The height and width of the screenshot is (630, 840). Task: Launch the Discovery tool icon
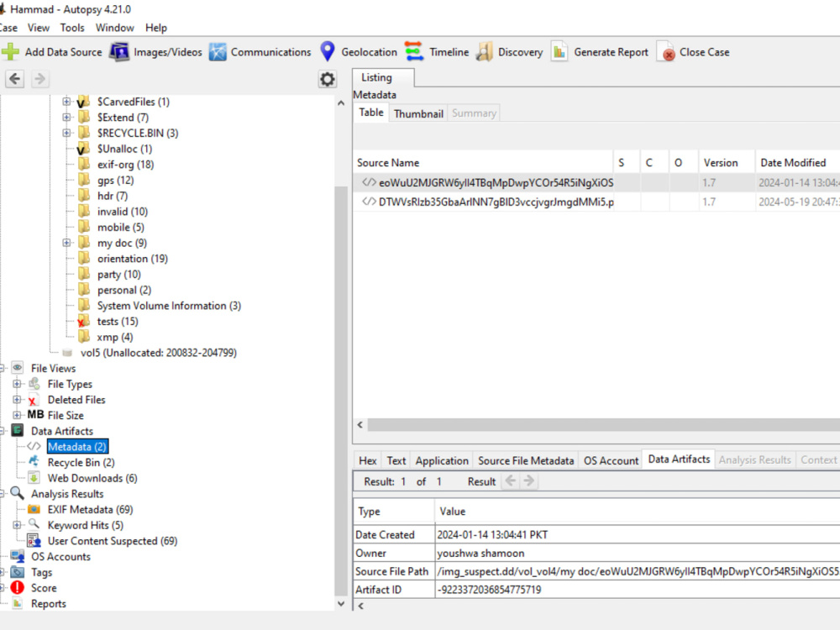485,52
